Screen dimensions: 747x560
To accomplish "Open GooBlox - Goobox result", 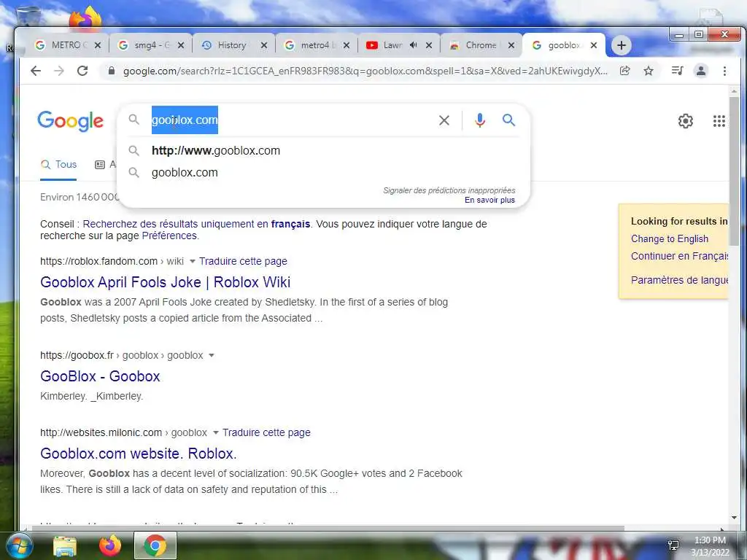I will (100, 377).
